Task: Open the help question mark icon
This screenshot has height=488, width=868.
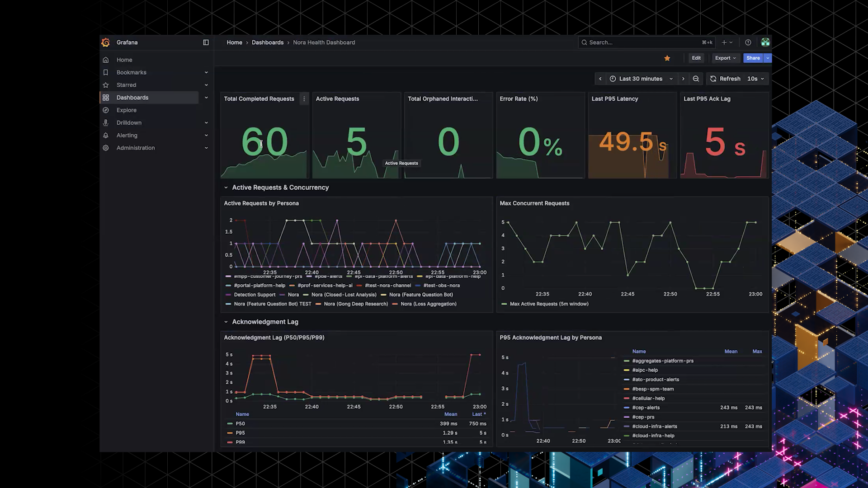Action: click(x=748, y=42)
